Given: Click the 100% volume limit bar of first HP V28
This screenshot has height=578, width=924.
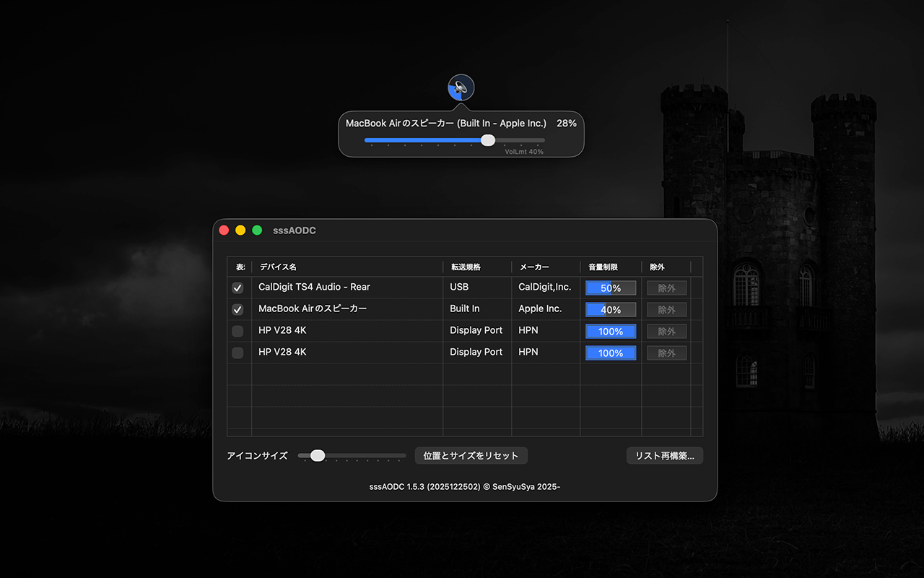Looking at the screenshot, I should [x=611, y=331].
